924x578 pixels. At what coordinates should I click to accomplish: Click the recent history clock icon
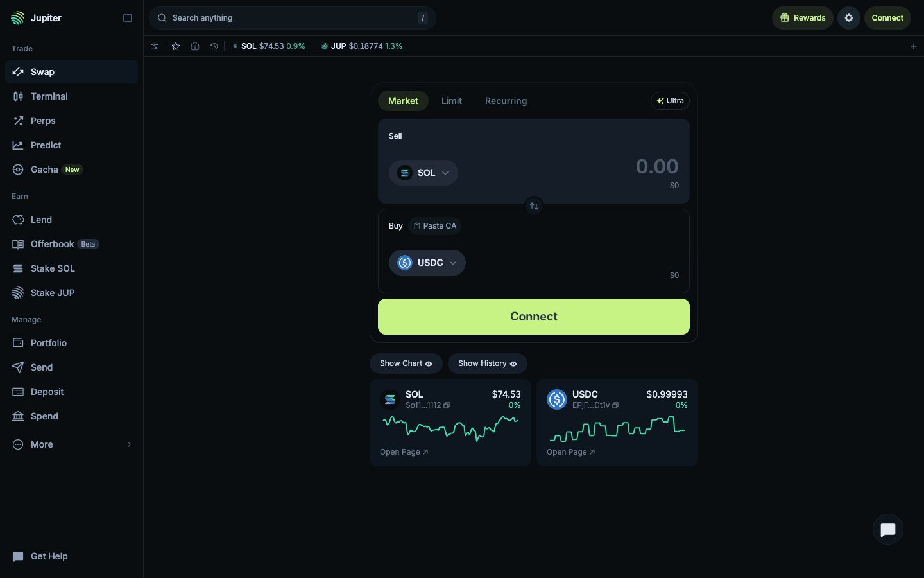(214, 46)
